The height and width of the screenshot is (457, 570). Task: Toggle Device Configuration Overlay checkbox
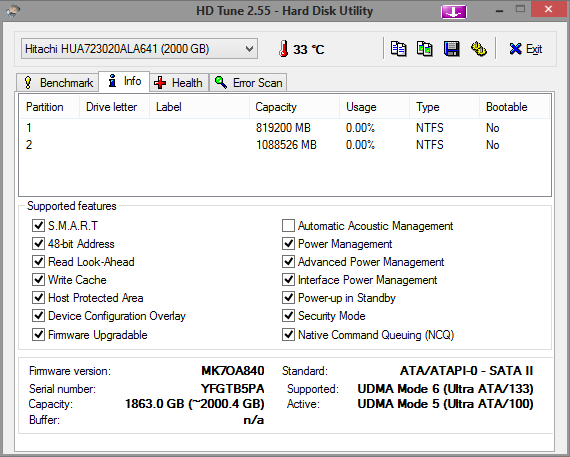coord(38,316)
